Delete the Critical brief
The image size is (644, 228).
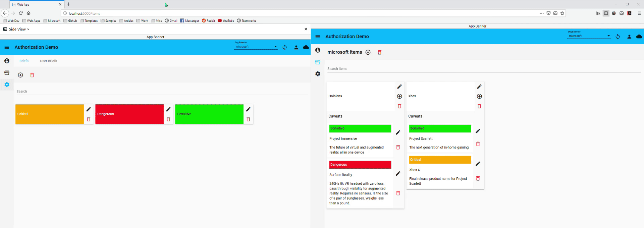pos(89,119)
